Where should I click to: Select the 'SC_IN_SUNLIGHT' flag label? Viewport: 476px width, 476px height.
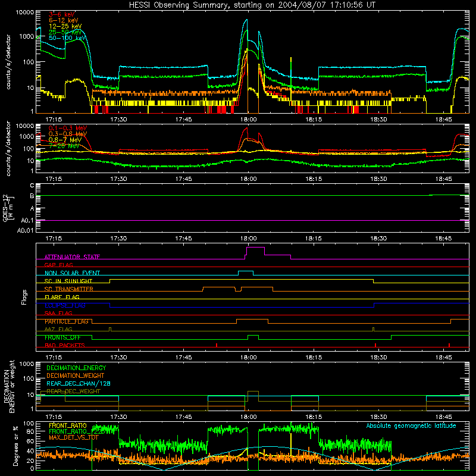[68, 281]
